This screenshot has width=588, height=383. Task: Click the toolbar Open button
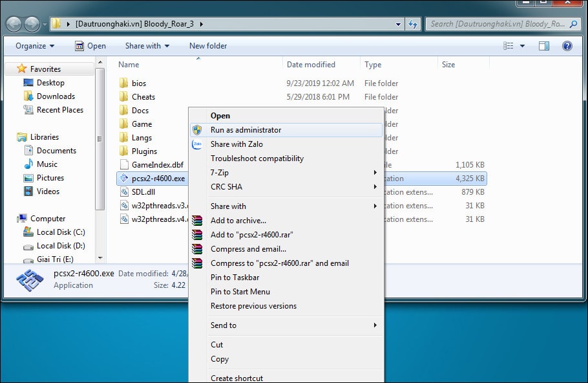[x=90, y=46]
